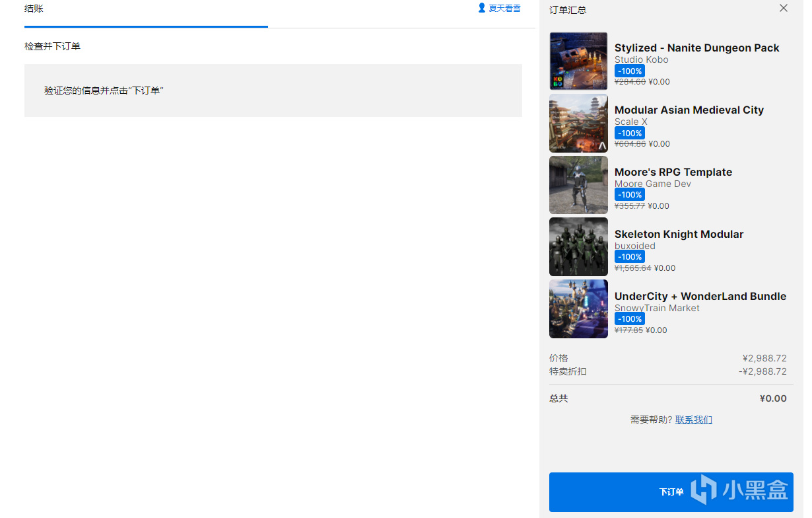This screenshot has width=812, height=518.
Task: Open the Skeleton Knight Modular thumbnail
Action: [x=578, y=247]
